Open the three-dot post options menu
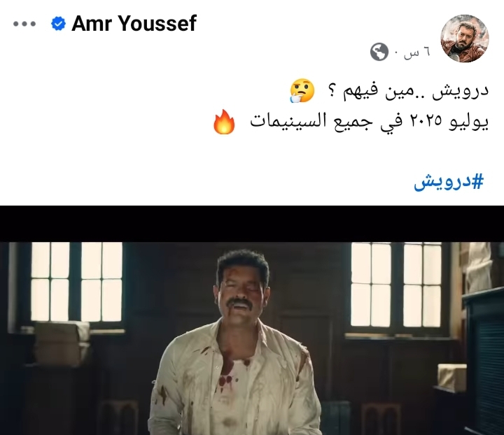This screenshot has height=435, width=504. [x=24, y=24]
